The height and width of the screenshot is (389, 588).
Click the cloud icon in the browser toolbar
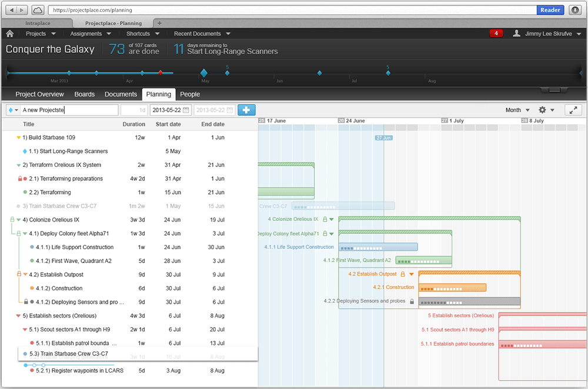coord(36,9)
